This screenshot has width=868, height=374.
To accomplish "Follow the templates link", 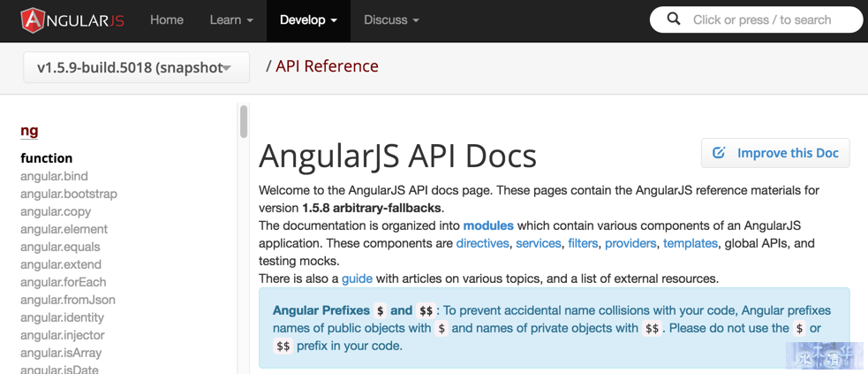I will 691,244.
